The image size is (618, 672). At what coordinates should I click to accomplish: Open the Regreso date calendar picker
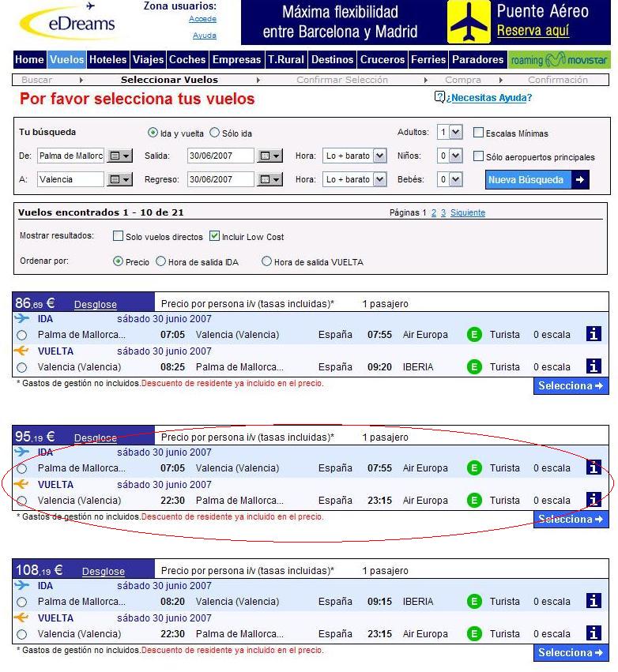point(269,179)
